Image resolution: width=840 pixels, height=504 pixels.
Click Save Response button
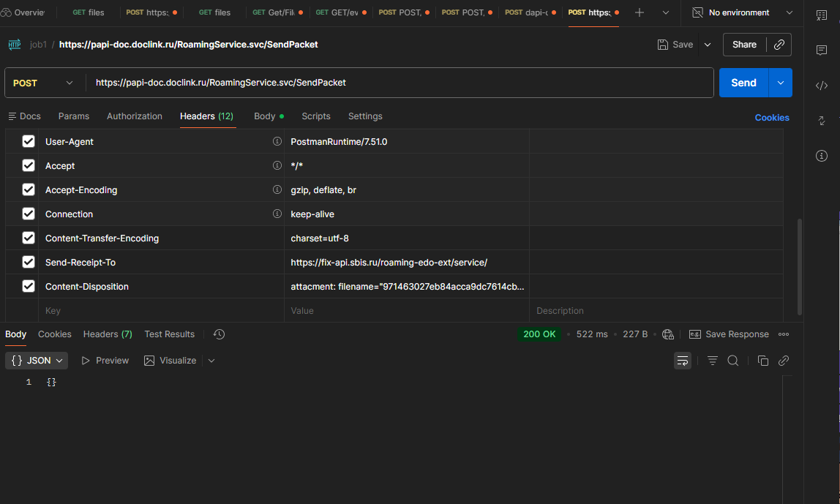click(729, 334)
